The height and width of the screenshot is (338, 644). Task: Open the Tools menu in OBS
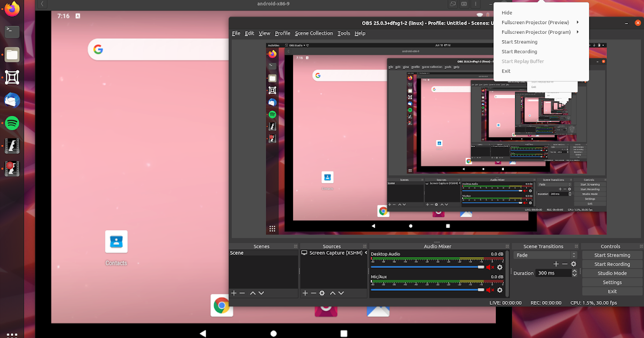(x=343, y=33)
